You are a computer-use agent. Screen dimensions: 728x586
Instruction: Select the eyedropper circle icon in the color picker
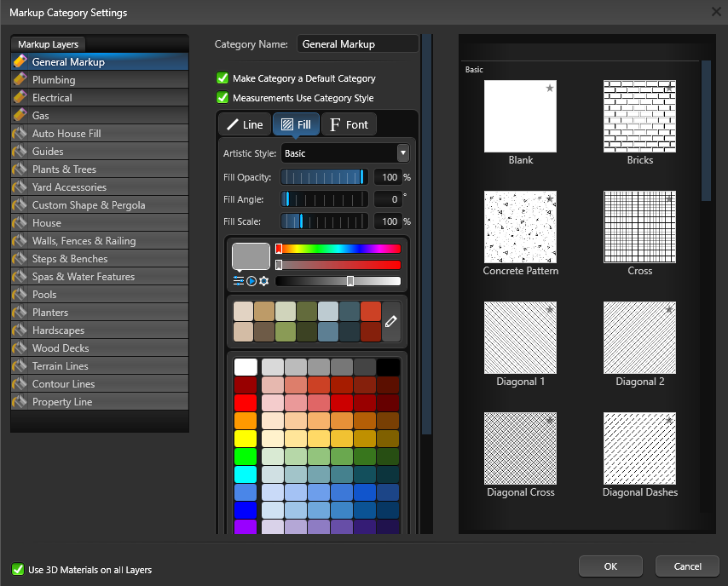(x=251, y=281)
